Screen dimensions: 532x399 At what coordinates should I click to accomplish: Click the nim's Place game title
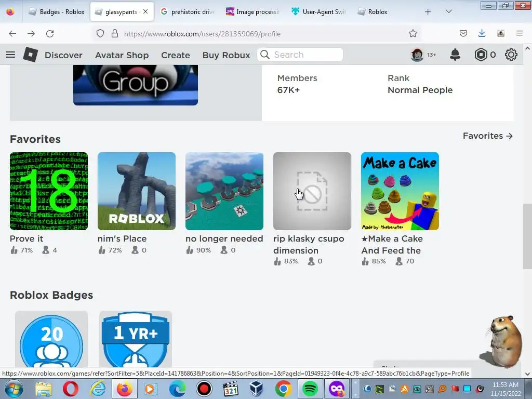tap(122, 239)
